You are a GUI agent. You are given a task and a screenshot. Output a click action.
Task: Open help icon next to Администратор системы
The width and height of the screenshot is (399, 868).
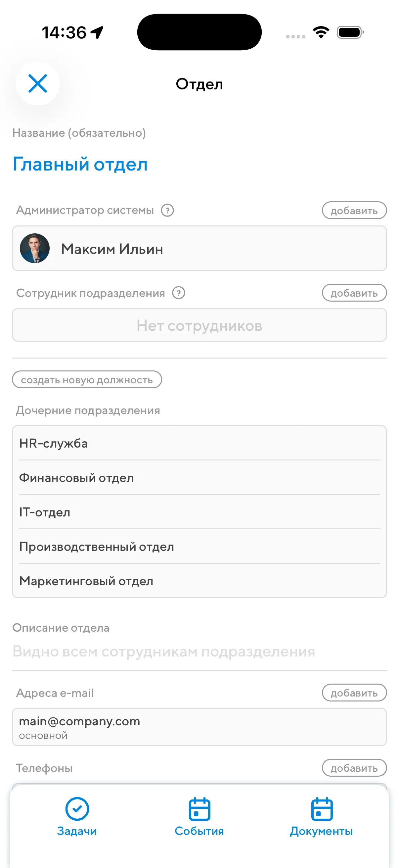(167, 210)
